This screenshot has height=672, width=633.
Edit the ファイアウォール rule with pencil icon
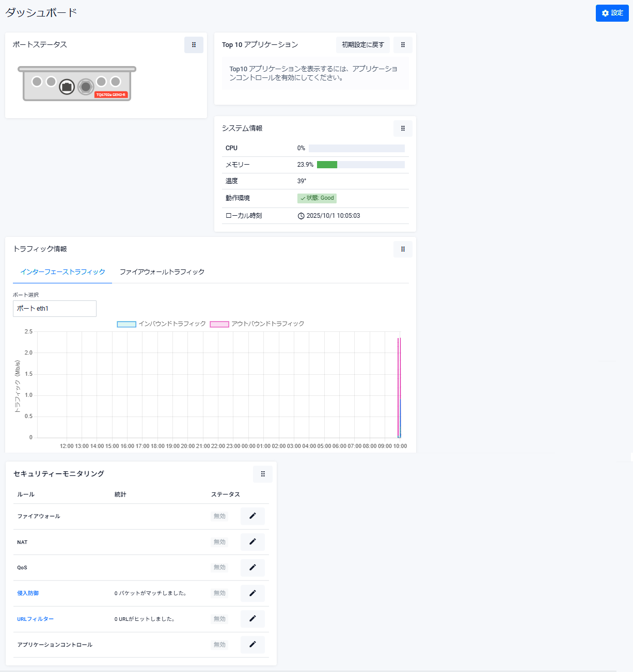pyautogui.click(x=252, y=516)
